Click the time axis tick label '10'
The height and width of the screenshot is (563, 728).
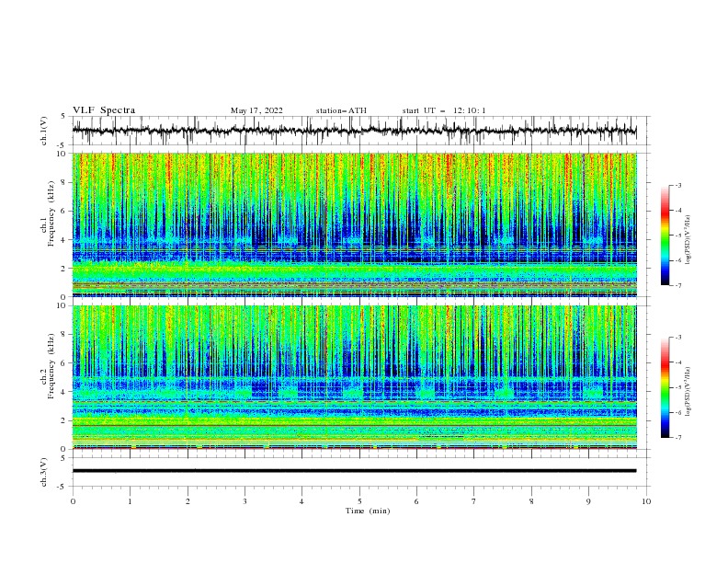coord(646,501)
